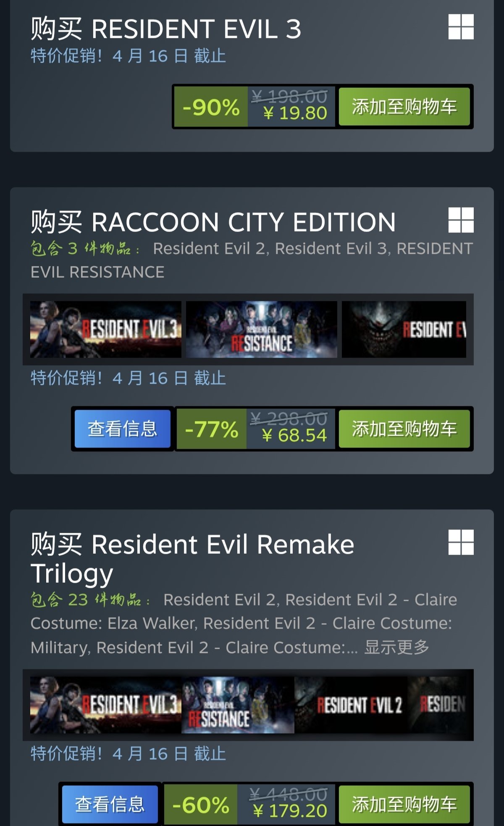Expand item list with 显示更多

[x=396, y=647]
